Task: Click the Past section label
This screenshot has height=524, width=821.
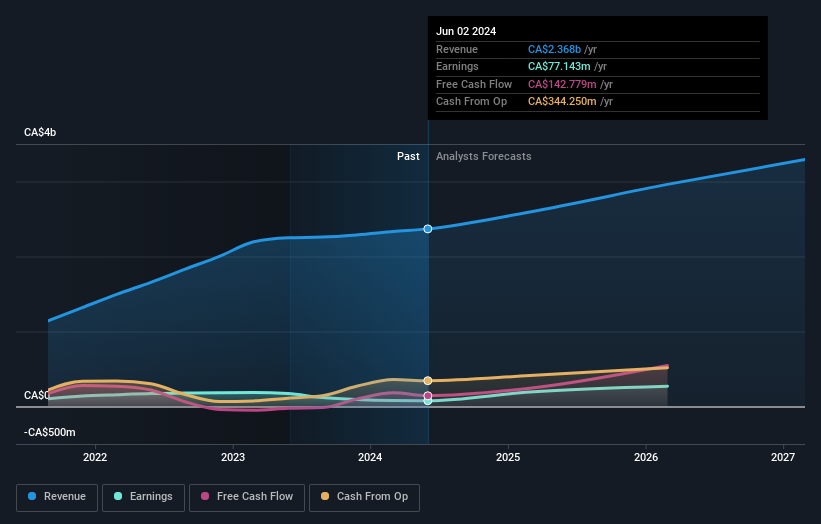Action: point(408,157)
